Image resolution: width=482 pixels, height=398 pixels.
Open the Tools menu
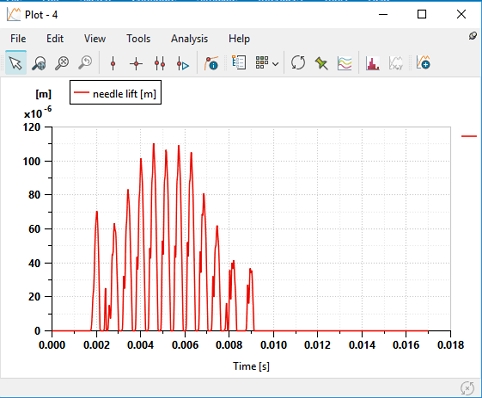(x=138, y=38)
